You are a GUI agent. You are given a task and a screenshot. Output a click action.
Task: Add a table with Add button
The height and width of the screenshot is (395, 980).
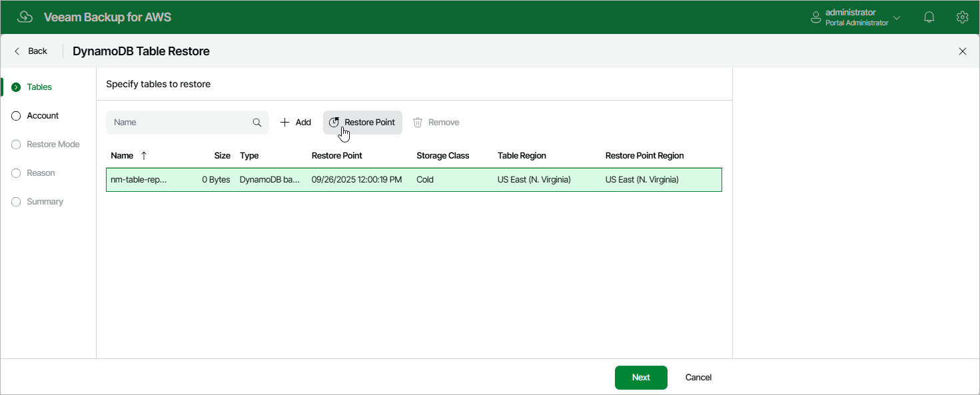(295, 123)
